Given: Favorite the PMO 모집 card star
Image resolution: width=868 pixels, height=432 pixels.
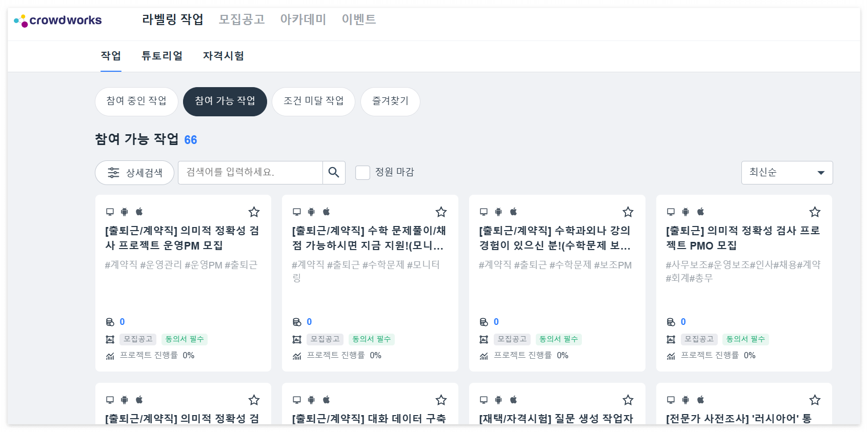Looking at the screenshot, I should 815,212.
